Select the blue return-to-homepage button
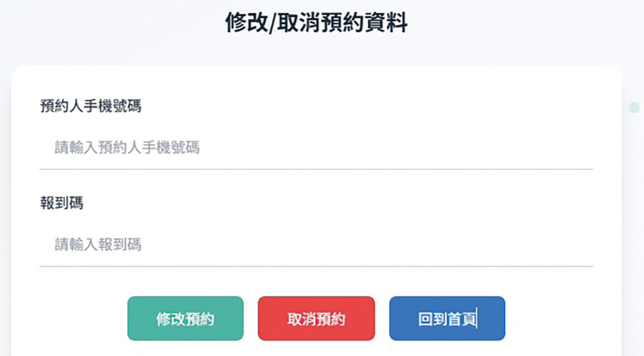Screen dimensions: 644x356 click(x=447, y=318)
